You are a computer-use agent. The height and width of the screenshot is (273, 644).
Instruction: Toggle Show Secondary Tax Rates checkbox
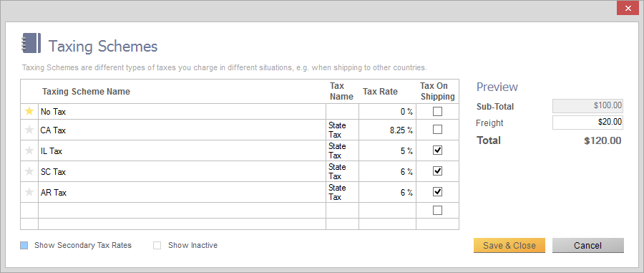click(x=24, y=246)
